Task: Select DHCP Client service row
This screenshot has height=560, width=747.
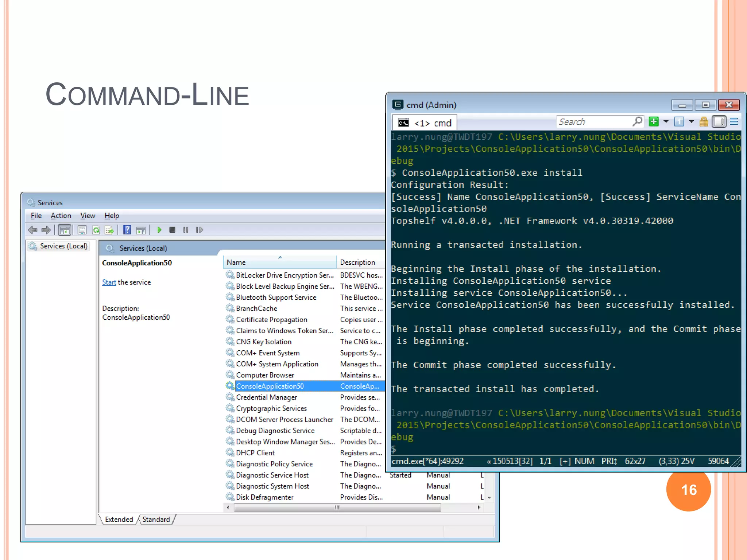Action: tap(305, 453)
